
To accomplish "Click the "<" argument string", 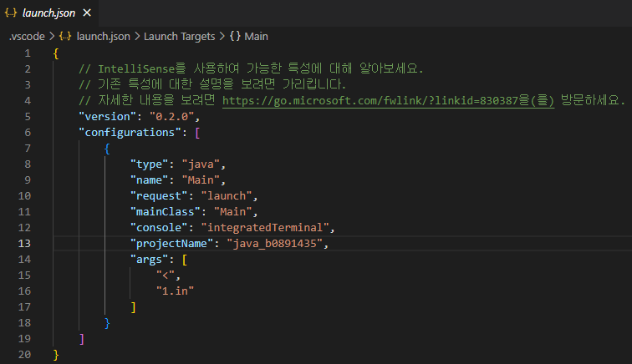I will (166, 275).
